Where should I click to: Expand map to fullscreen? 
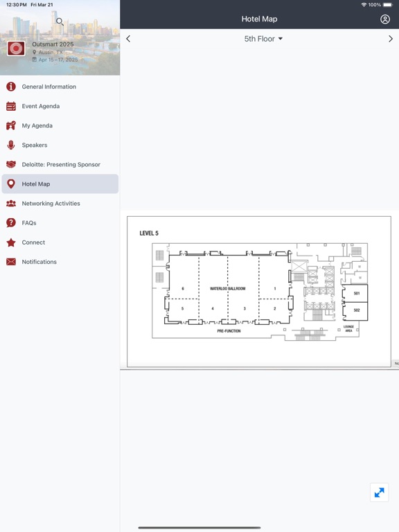coord(379,493)
